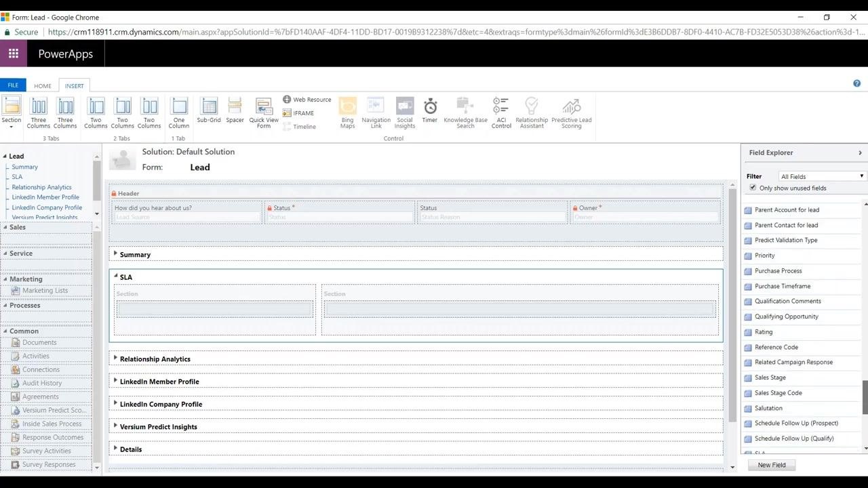Select Response Outcomes navigation item
Screen dimensions: 868x488
(53, 437)
